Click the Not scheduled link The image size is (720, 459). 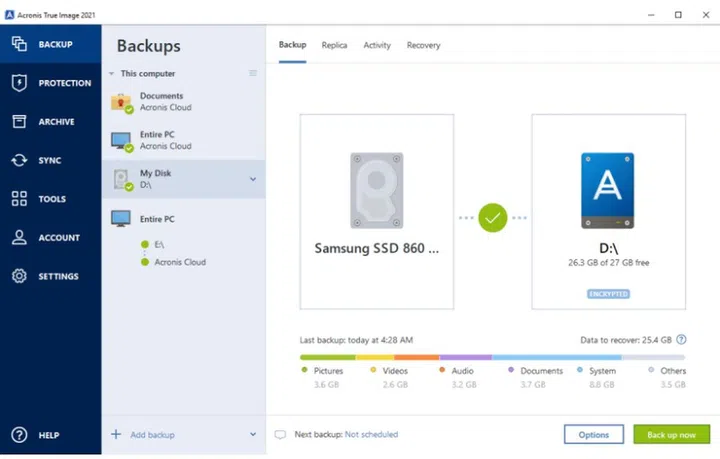[x=371, y=435]
